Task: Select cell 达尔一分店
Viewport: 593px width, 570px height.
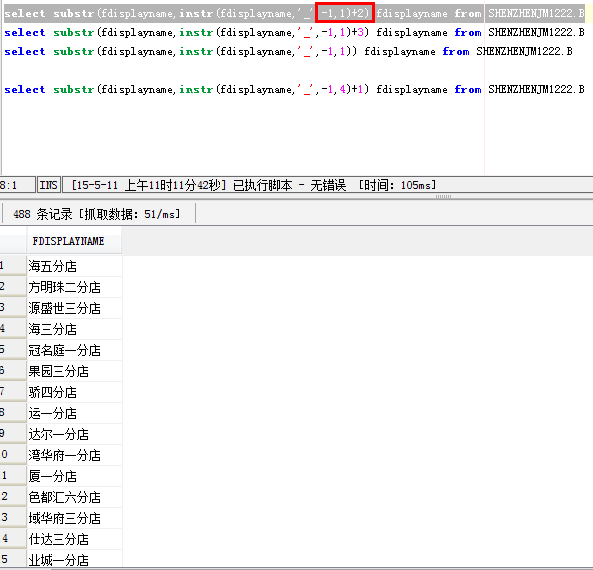Action: (75, 434)
